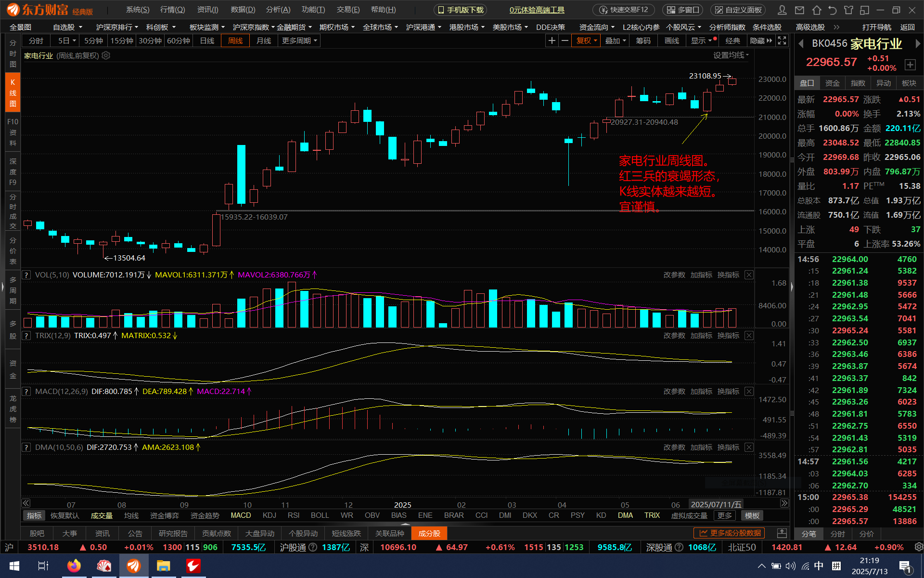
Task: Open the 叠加 overlay dropdown
Action: click(616, 41)
